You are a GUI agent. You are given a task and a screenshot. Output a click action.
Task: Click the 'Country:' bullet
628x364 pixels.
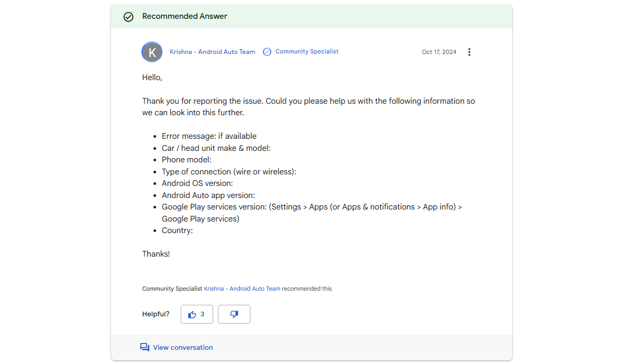pos(177,230)
